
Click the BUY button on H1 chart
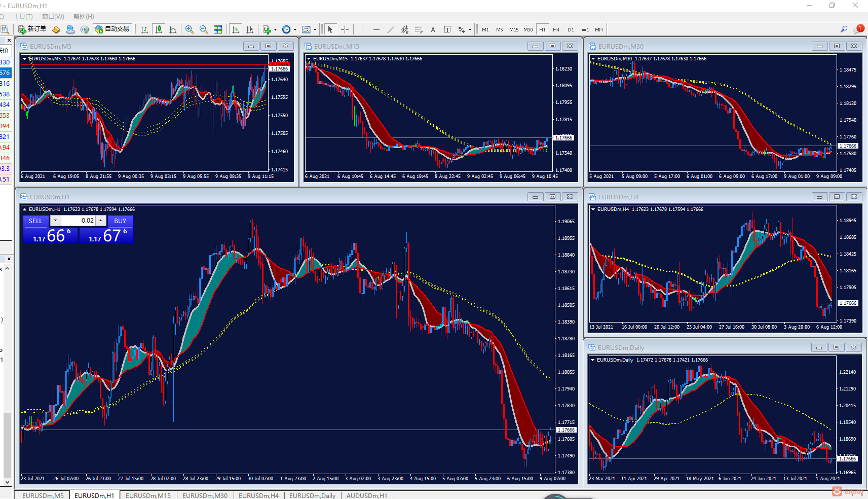pos(120,221)
